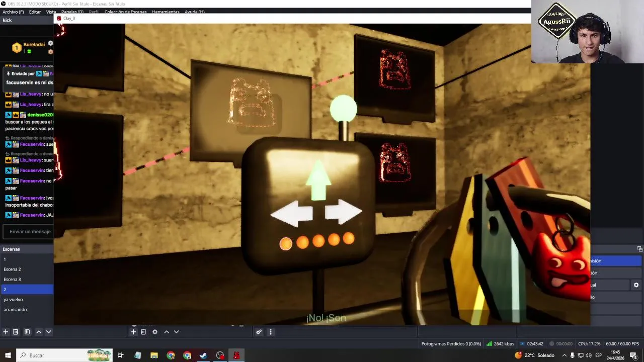Viewport: 644px width, 362px height.
Task: Click the Enviar un mensaje chat input
Action: point(28,232)
